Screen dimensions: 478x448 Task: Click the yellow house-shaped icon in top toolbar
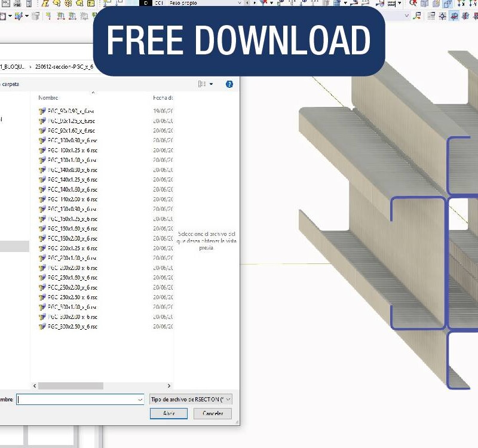80,4
